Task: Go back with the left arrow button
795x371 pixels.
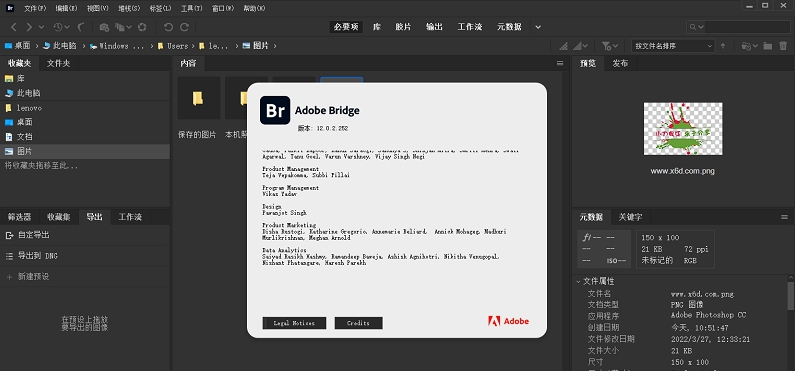Action: pos(14,27)
